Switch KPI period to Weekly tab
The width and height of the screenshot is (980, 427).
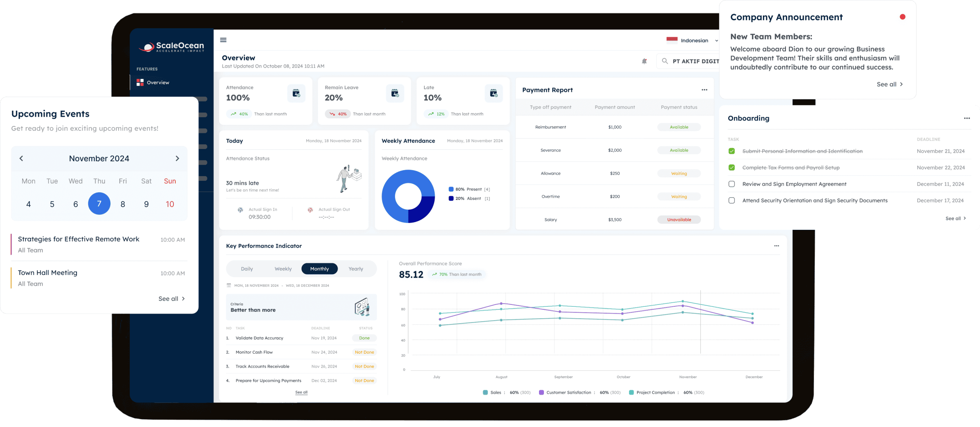point(283,269)
